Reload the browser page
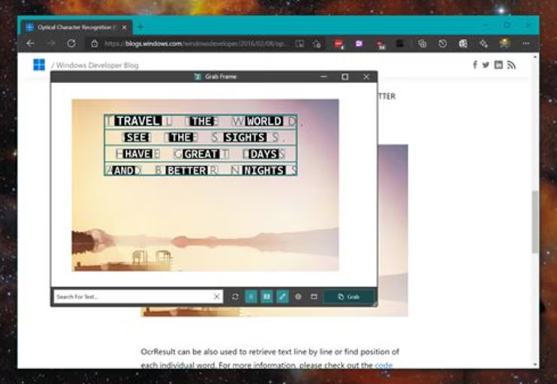This screenshot has width=557, height=384. pyautogui.click(x=71, y=44)
